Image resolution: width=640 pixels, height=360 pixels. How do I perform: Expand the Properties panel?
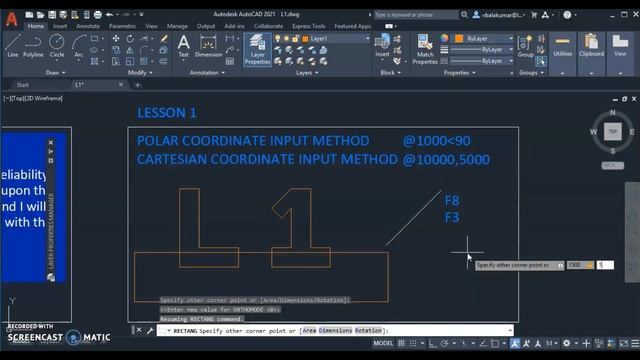click(459, 73)
